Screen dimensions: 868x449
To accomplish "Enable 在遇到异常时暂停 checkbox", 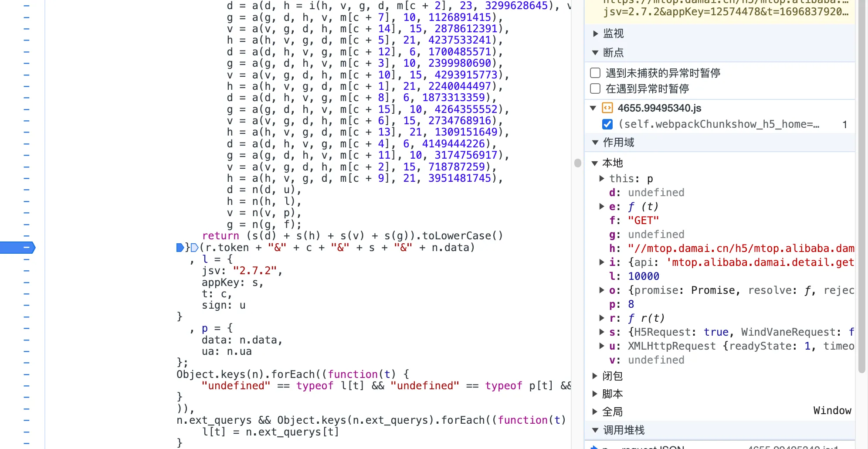I will (x=595, y=88).
